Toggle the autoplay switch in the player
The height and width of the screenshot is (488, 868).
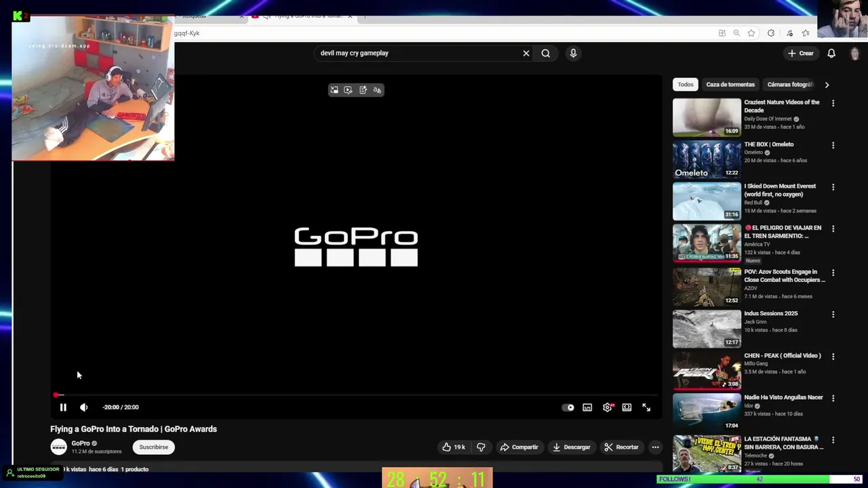568,407
